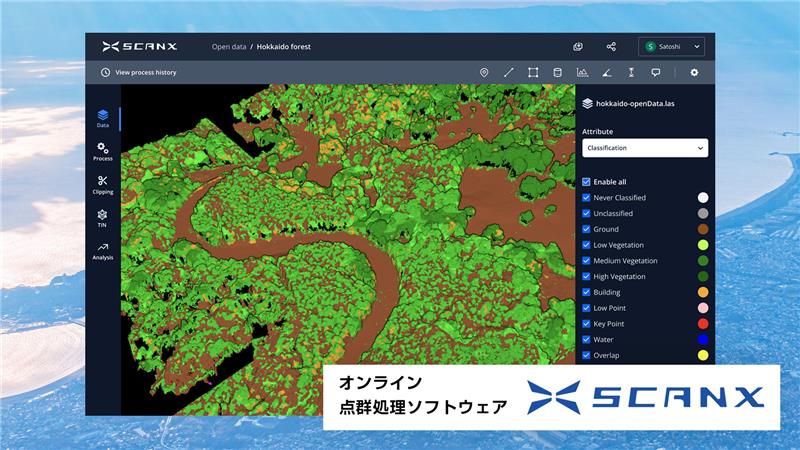Open the settings gear in toolbar

pyautogui.click(x=694, y=72)
